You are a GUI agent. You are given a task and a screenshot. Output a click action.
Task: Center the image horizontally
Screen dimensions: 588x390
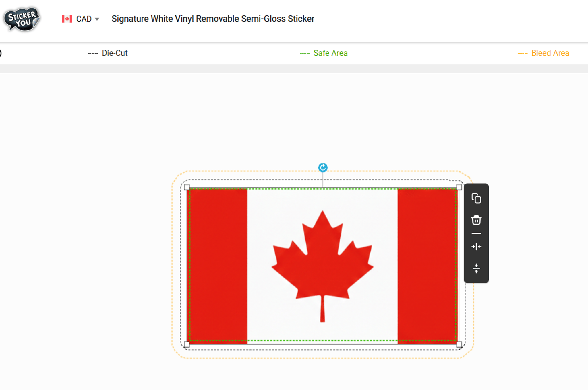pos(476,247)
